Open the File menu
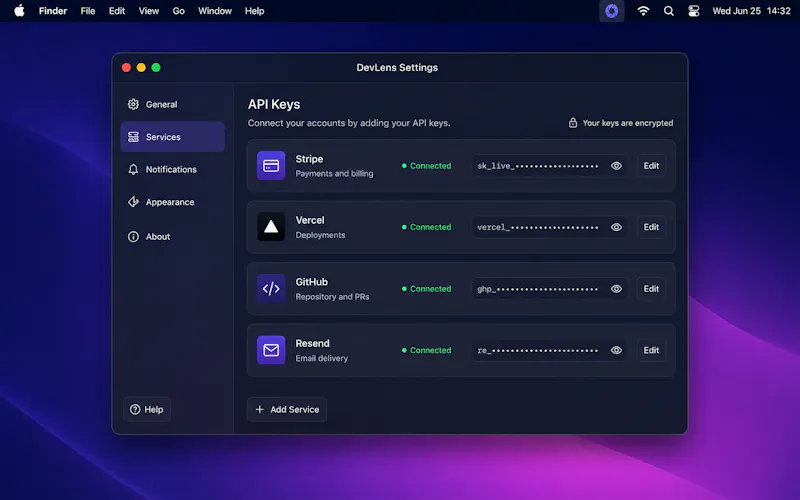 (88, 11)
